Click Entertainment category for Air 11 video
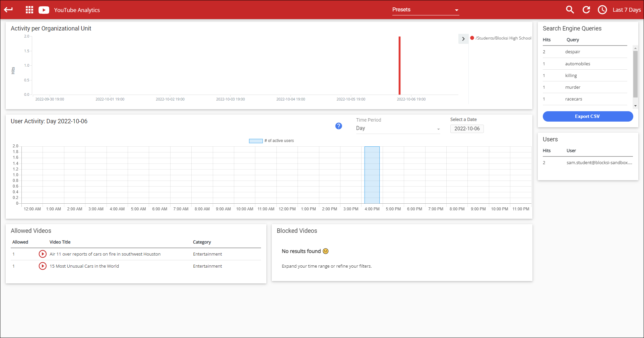Screen dimensions: 644x338 pyautogui.click(x=207, y=254)
